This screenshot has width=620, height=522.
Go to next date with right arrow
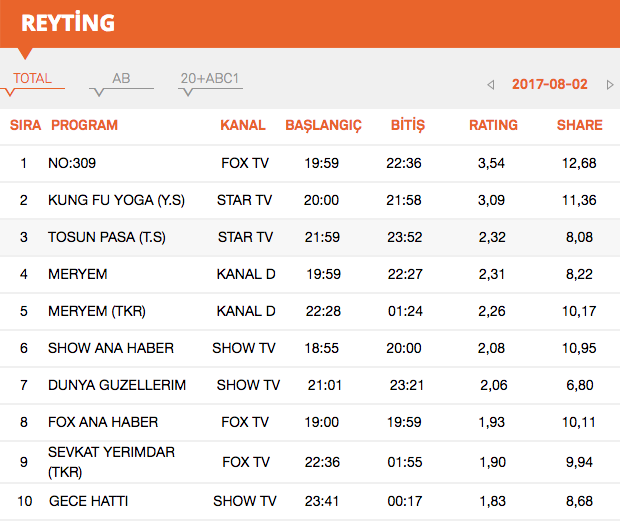click(x=610, y=85)
